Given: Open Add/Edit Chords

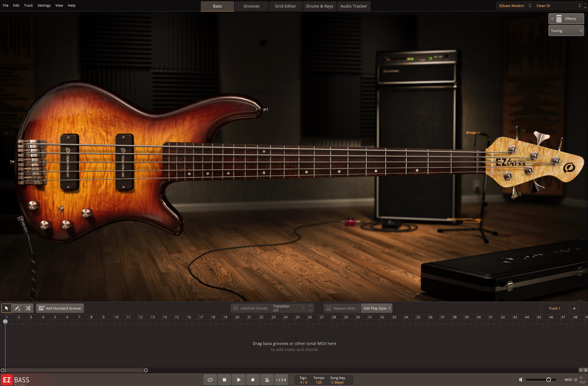Looking at the screenshot, I should pyautogui.click(x=250, y=308).
